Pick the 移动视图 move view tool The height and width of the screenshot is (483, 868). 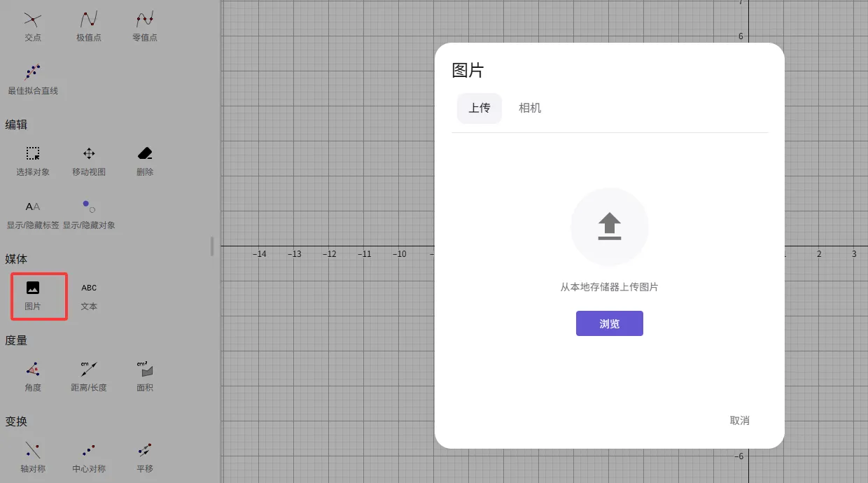coord(89,160)
